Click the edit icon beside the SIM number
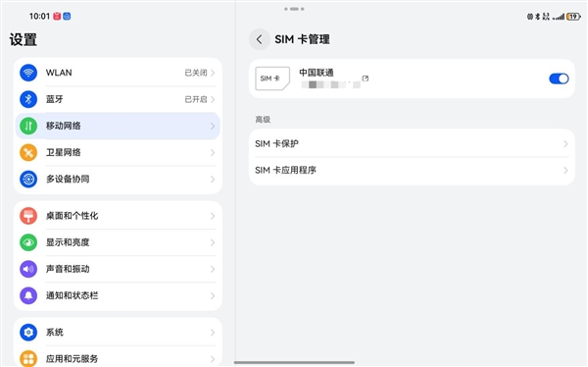The image size is (588, 367). pyautogui.click(x=366, y=79)
